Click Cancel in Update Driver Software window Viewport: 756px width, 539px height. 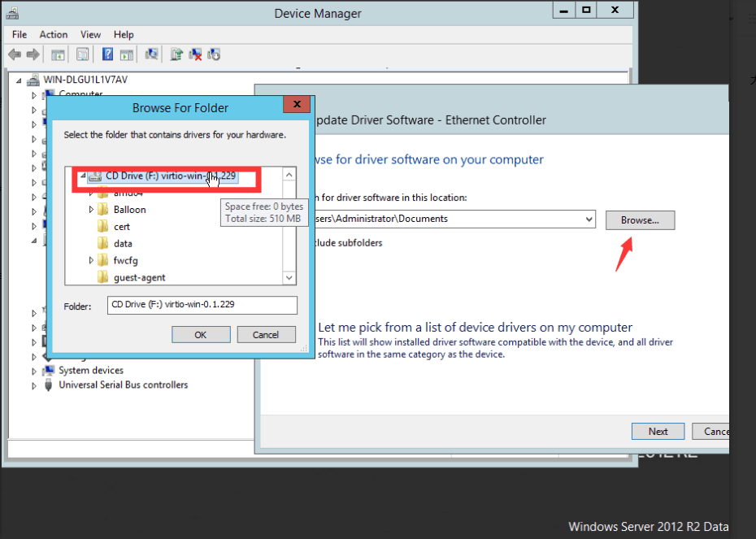coord(710,432)
